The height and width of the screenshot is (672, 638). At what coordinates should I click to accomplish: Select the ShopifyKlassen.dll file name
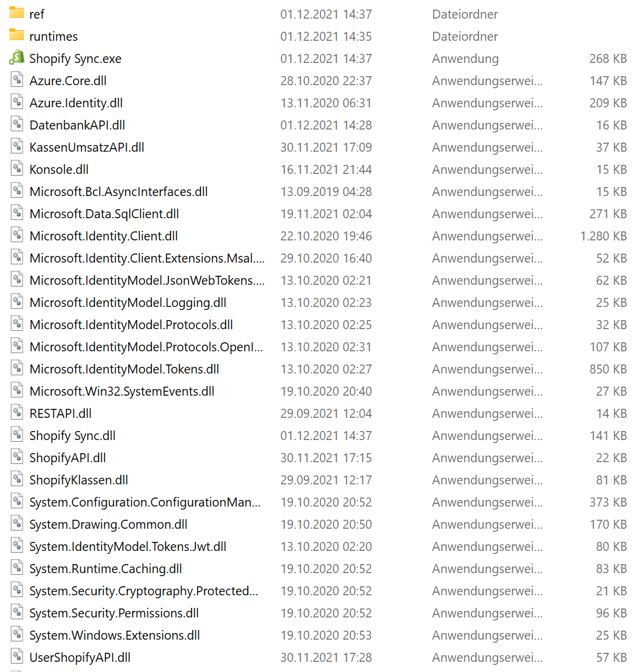[x=79, y=480]
